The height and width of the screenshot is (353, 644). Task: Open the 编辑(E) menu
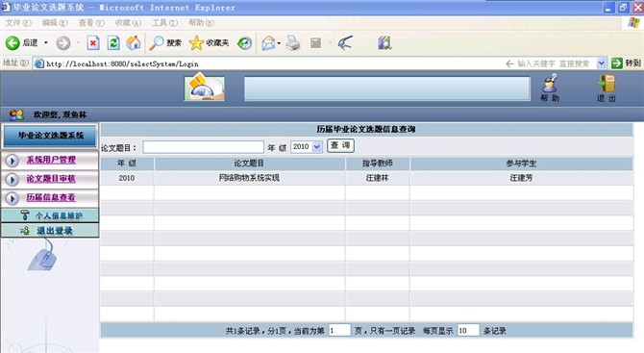(55, 22)
